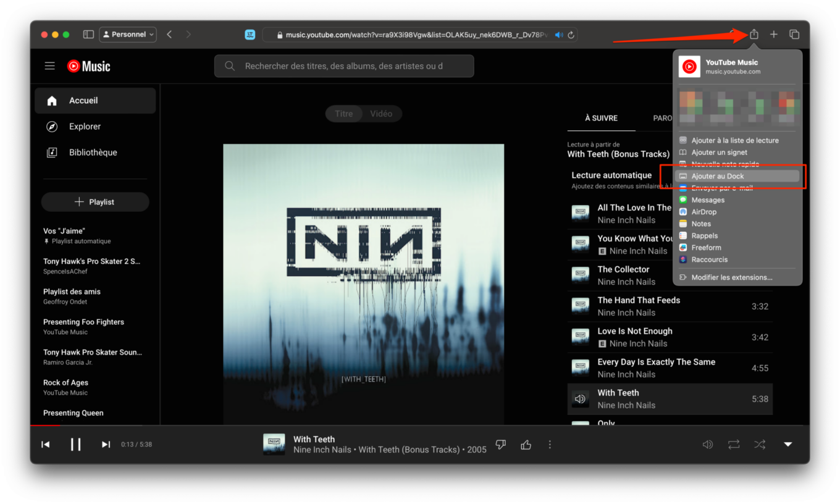840x504 pixels.
Task: Click the translation extension icon in toolbar
Action: tap(250, 35)
